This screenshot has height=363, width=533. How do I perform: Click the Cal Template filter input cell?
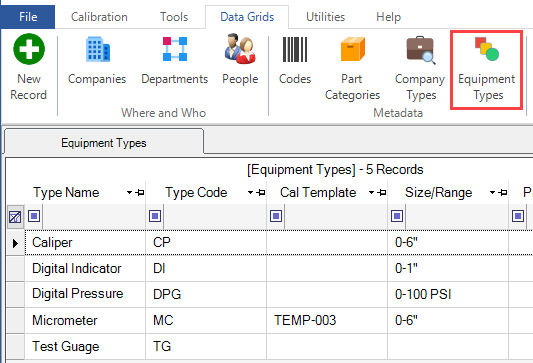tap(336, 217)
